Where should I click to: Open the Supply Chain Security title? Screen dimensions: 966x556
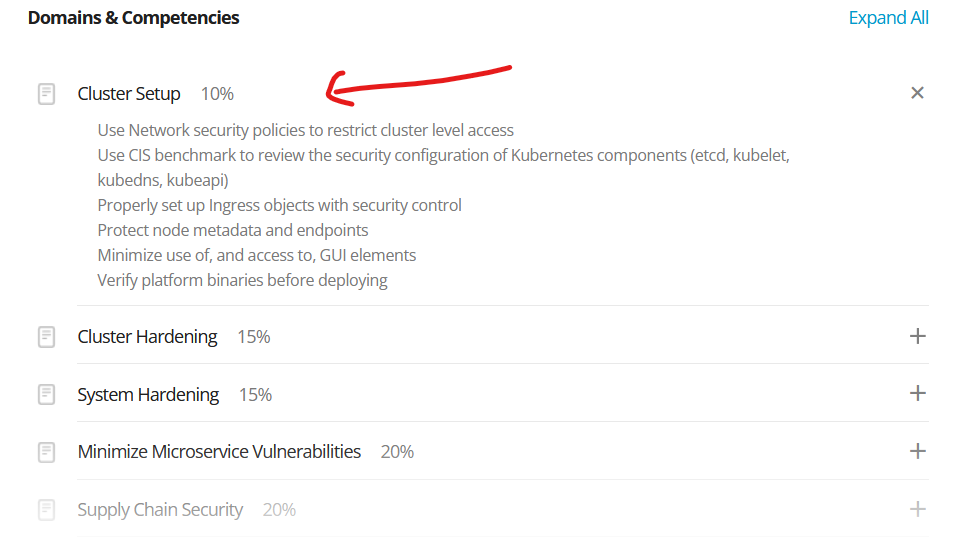(x=160, y=510)
